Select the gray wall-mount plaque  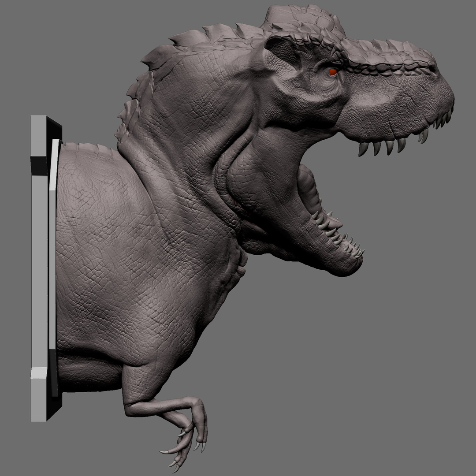45,268
